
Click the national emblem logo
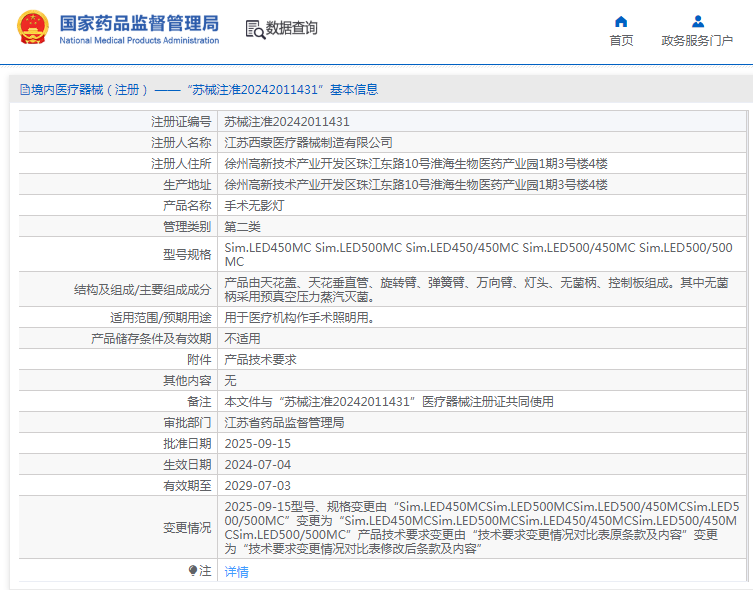33,28
